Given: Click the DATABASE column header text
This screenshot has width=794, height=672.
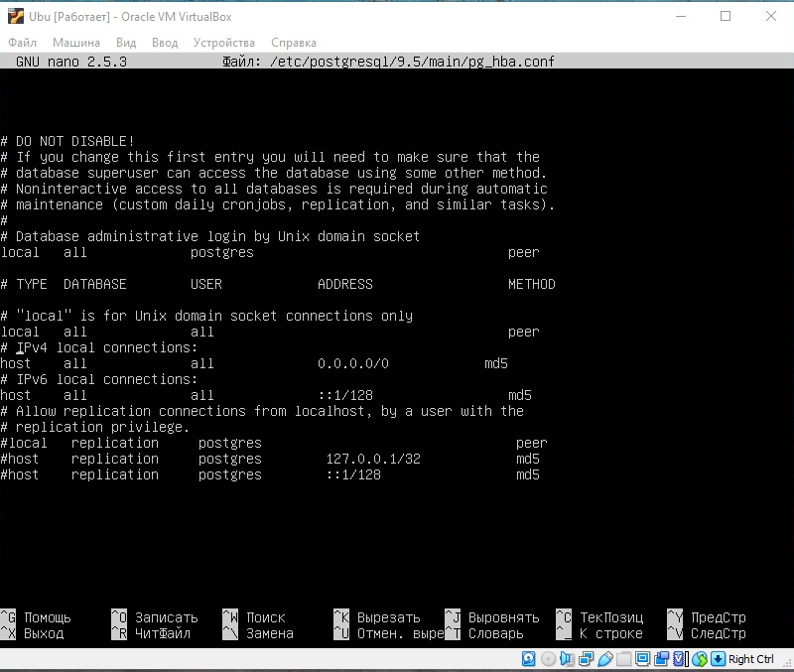Looking at the screenshot, I should pos(94,284).
